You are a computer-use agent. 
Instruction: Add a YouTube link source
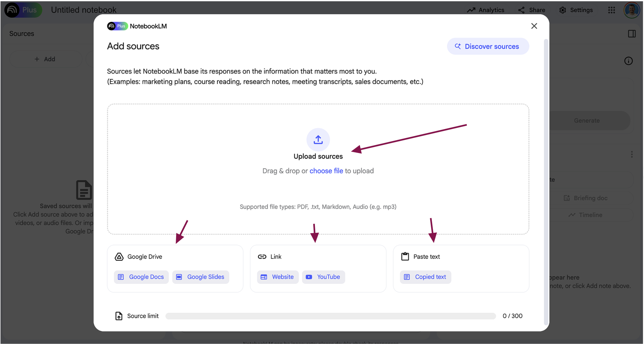[323, 277]
